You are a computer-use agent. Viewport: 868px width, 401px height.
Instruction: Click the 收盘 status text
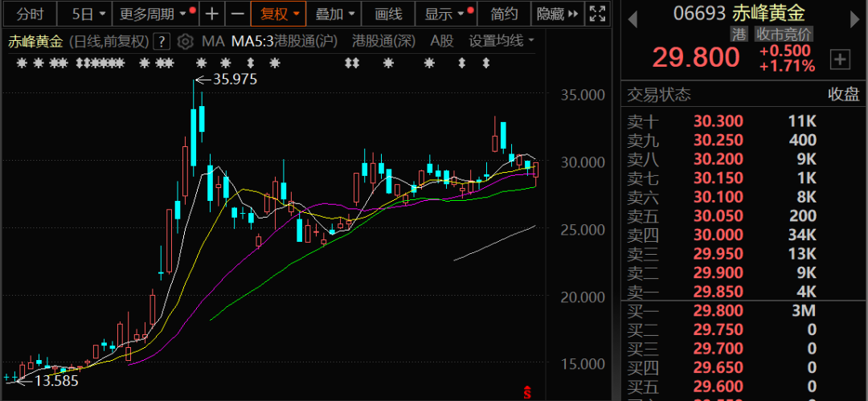[844, 95]
